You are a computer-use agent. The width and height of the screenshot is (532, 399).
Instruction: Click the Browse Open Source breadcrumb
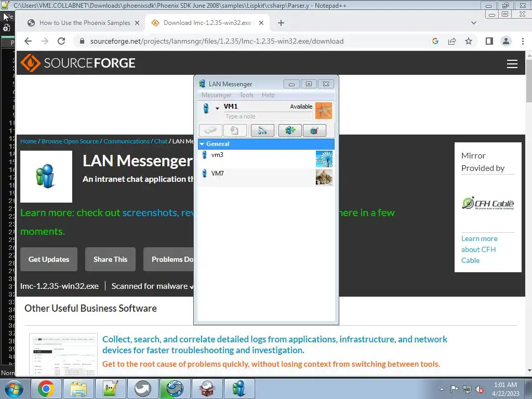70,141
